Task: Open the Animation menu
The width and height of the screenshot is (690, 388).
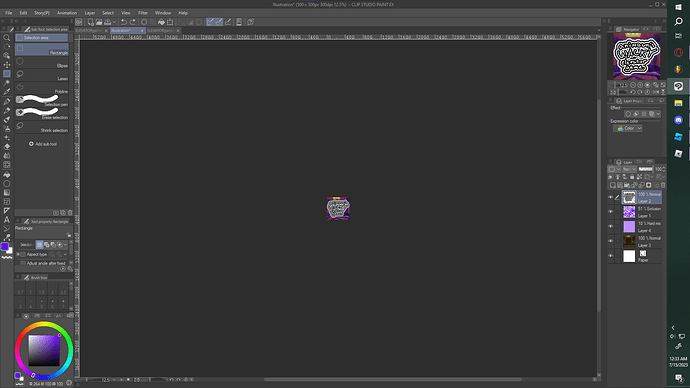Action: pyautogui.click(x=67, y=13)
